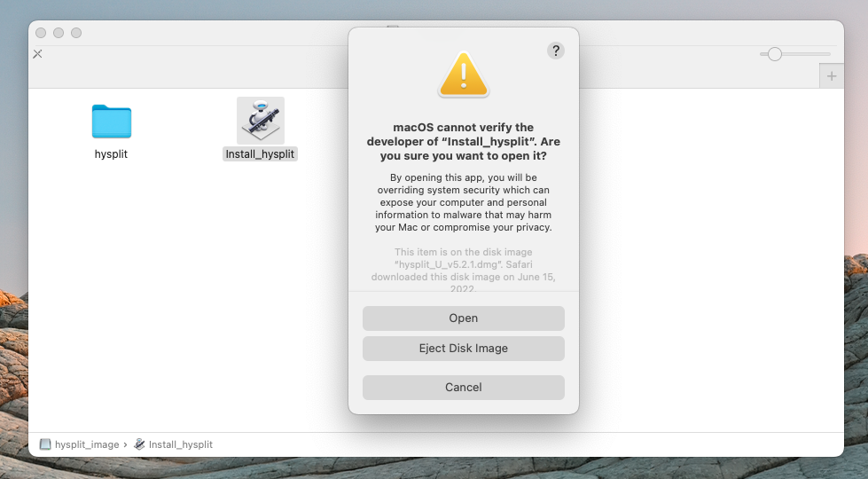Screen dimensions: 868x479
Task: Confirm opening with the Open button
Action: pyautogui.click(x=464, y=318)
